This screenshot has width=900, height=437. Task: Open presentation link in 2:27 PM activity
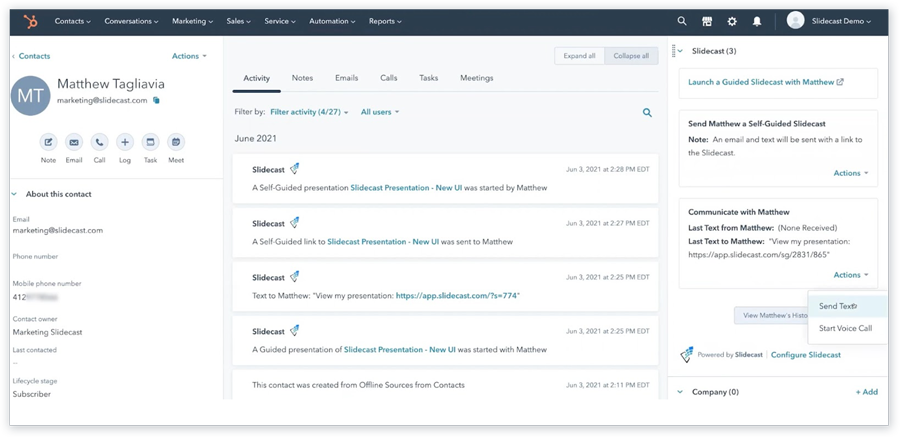tap(383, 242)
